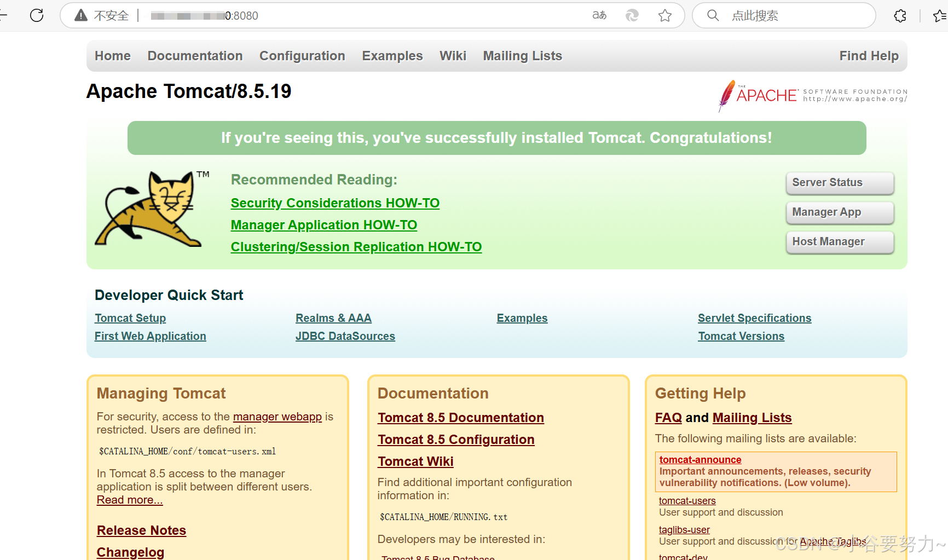Open the Realms & AAA link
The width and height of the screenshot is (948, 560).
[x=333, y=318]
